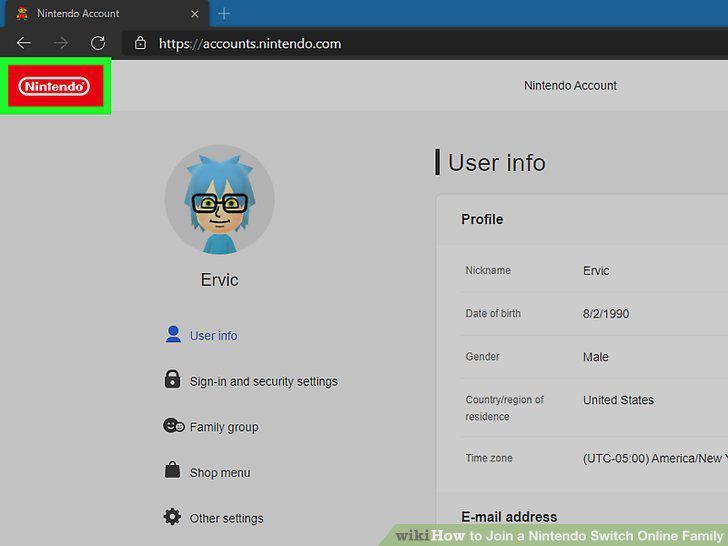Click the Profile section heading
Screen dimensions: 728x546
[x=482, y=219]
